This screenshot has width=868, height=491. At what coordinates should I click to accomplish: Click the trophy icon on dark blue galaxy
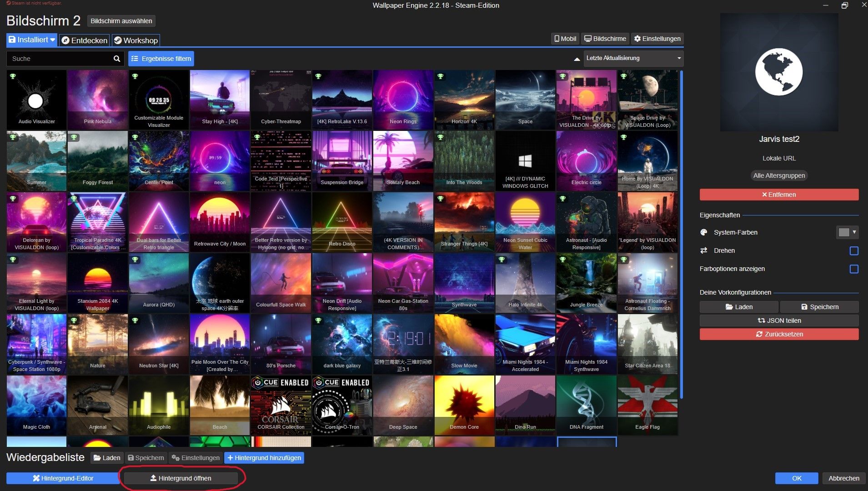tap(318, 321)
